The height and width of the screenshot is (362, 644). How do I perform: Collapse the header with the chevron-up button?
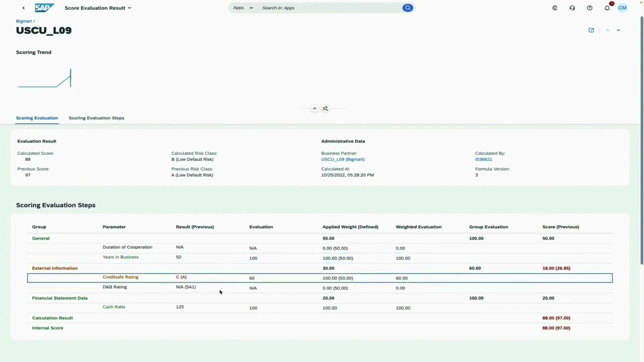click(314, 109)
